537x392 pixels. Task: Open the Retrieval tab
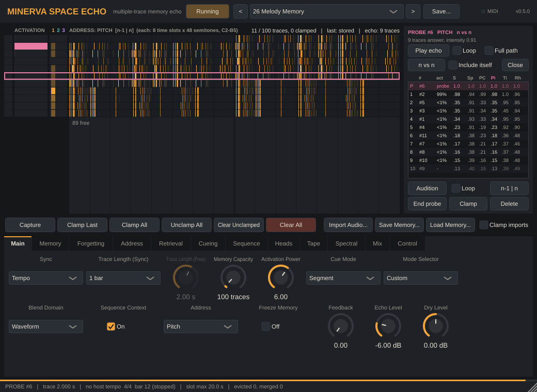171,243
